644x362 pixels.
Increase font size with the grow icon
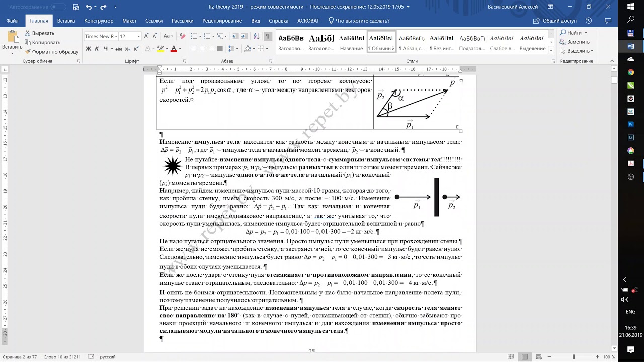point(147,36)
